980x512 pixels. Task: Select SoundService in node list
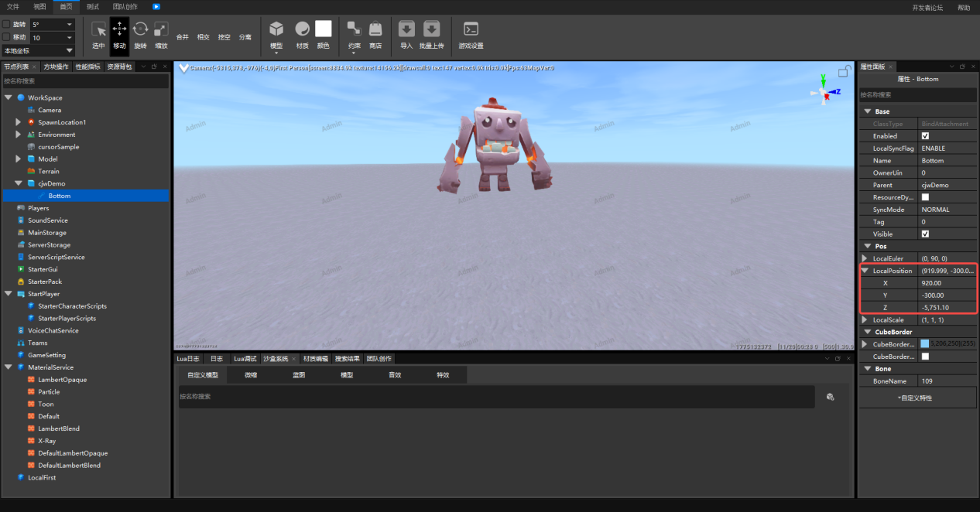(x=48, y=220)
